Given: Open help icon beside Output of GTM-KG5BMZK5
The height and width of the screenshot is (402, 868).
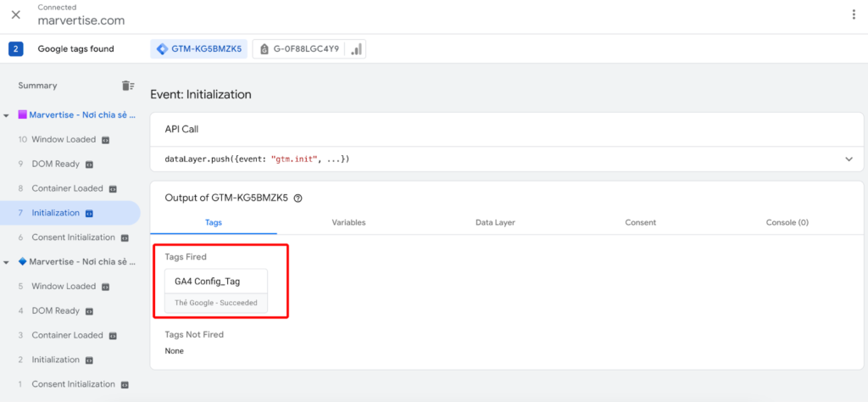Looking at the screenshot, I should pyautogui.click(x=298, y=198).
